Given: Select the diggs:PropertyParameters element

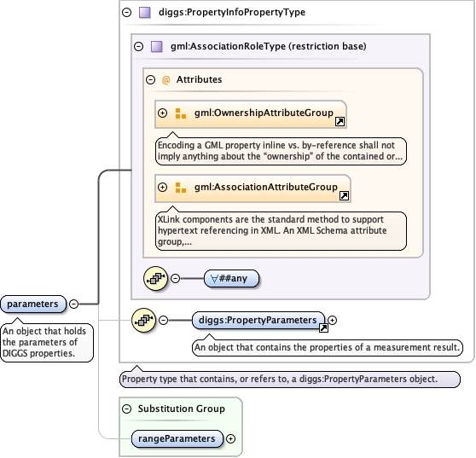Looking at the screenshot, I should pyautogui.click(x=258, y=320).
